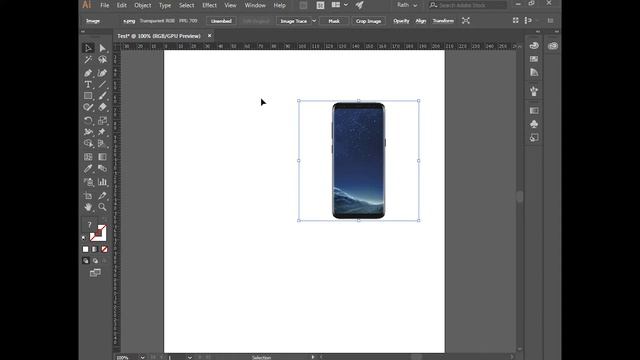
Task: Change the Screen Mode
Action: point(95,273)
